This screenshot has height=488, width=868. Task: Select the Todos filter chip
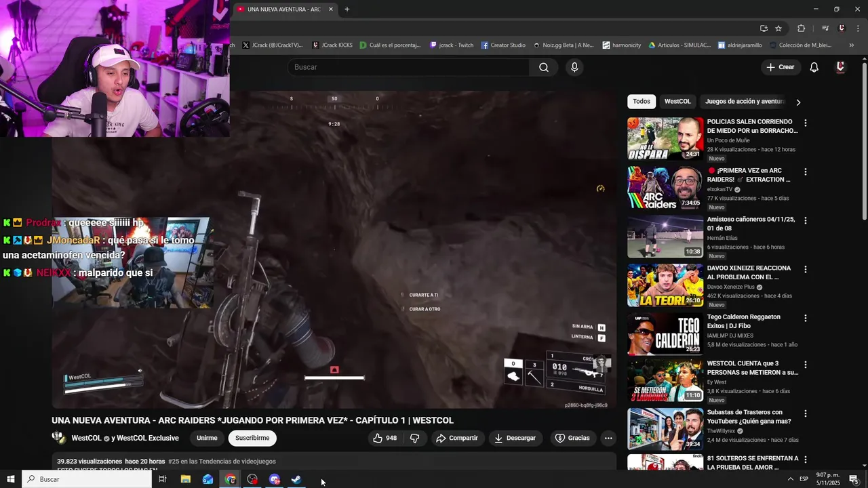[x=642, y=102]
